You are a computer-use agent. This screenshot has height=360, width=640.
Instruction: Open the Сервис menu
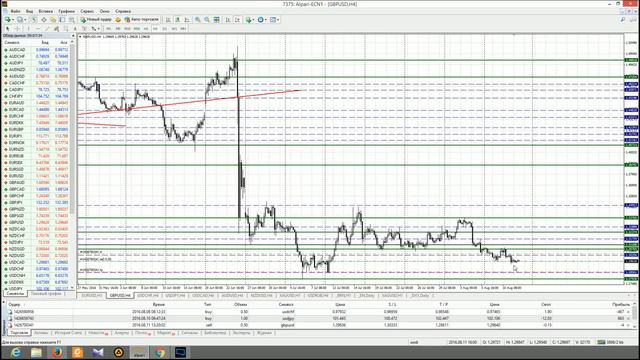87,11
